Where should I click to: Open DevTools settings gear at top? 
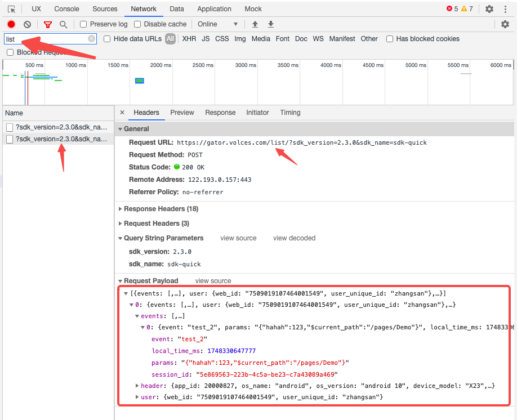(x=489, y=9)
